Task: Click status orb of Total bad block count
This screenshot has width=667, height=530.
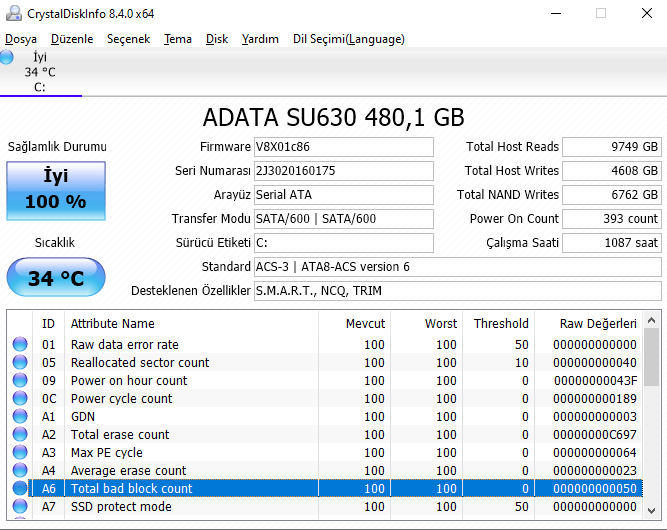Action: point(20,488)
